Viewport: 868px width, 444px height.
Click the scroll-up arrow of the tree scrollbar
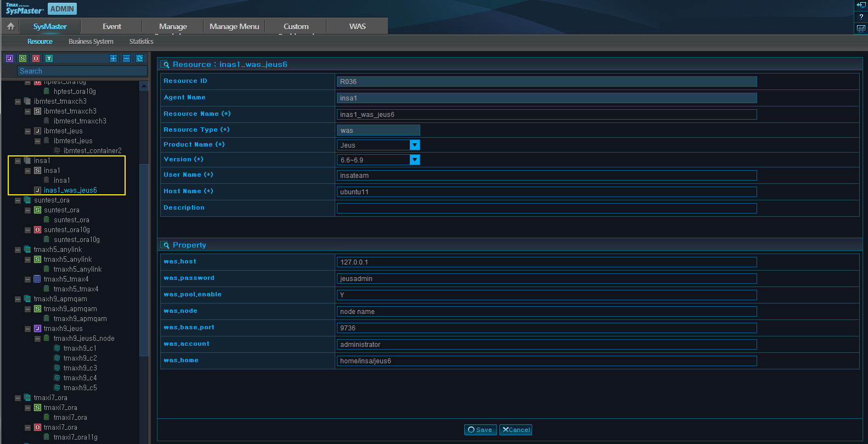click(144, 86)
